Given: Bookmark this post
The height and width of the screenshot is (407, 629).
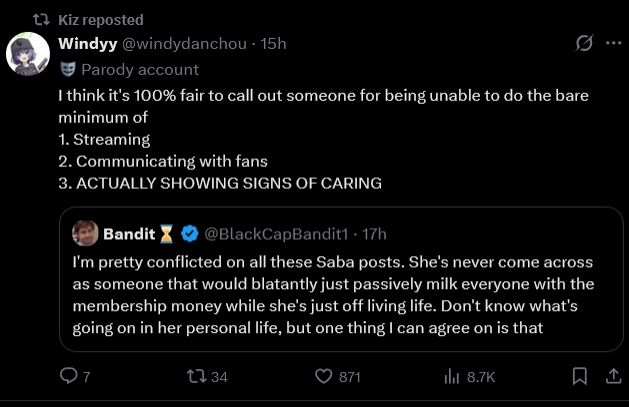Looking at the screenshot, I should (579, 376).
